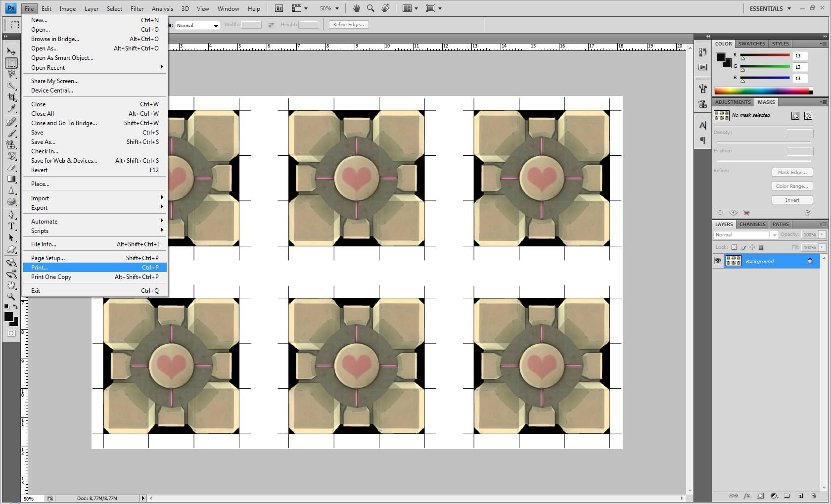The width and height of the screenshot is (831, 504).
Task: Open the Arrange Documents dropdown
Action: point(410,8)
